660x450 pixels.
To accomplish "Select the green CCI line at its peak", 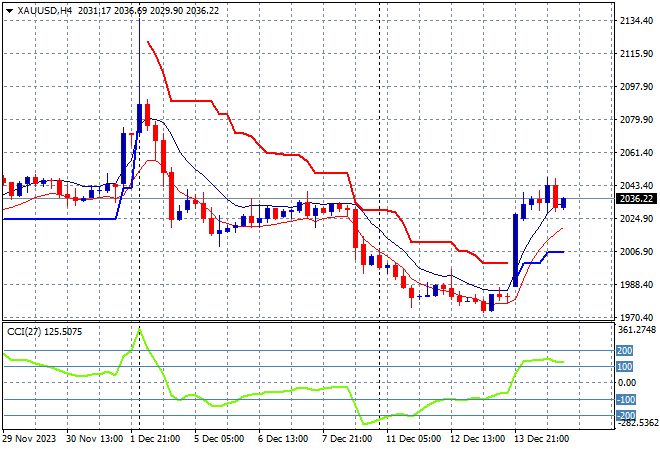I will point(139,329).
